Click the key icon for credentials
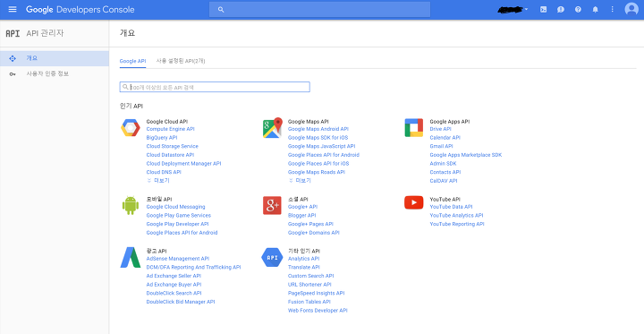The width and height of the screenshot is (644, 334). 13,74
